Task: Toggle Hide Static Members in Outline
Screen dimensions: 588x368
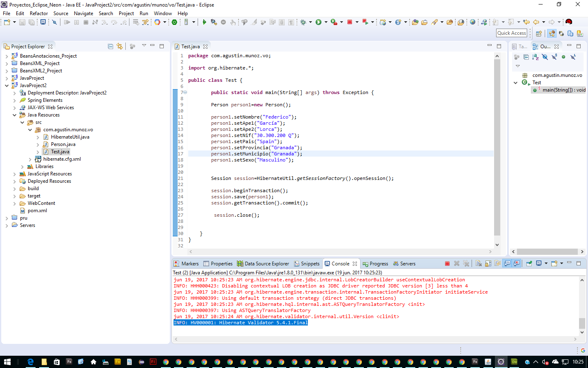Action: [x=554, y=57]
